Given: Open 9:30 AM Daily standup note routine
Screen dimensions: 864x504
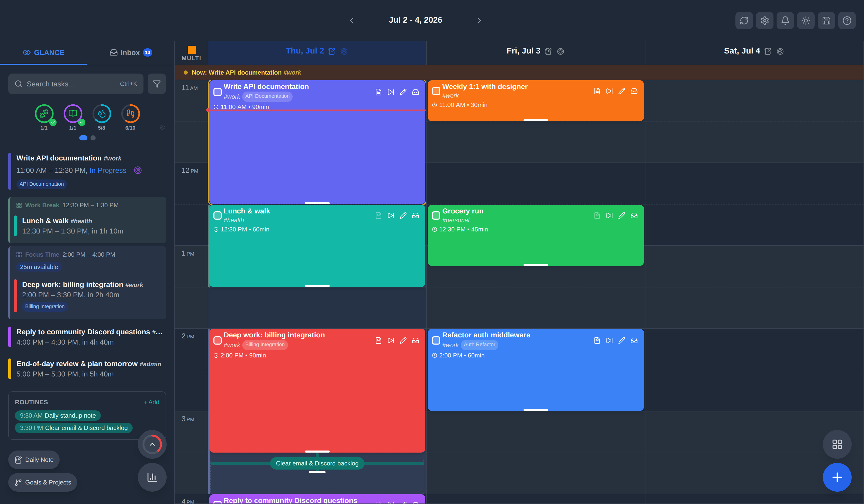Looking at the screenshot, I should coord(58,416).
